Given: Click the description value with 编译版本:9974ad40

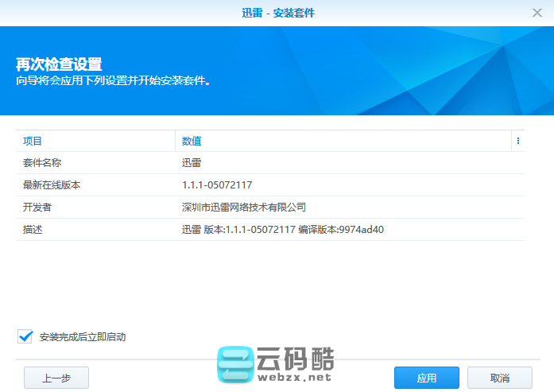Looking at the screenshot, I should (282, 230).
